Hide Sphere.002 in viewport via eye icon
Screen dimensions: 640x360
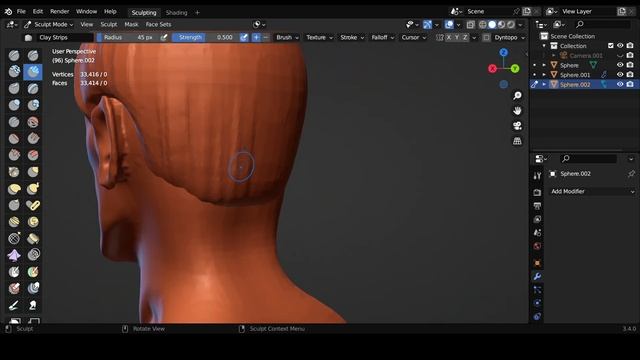(x=620, y=84)
